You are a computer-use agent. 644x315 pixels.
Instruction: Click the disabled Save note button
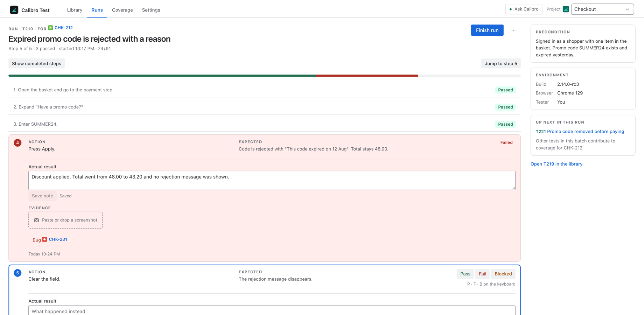click(x=42, y=196)
